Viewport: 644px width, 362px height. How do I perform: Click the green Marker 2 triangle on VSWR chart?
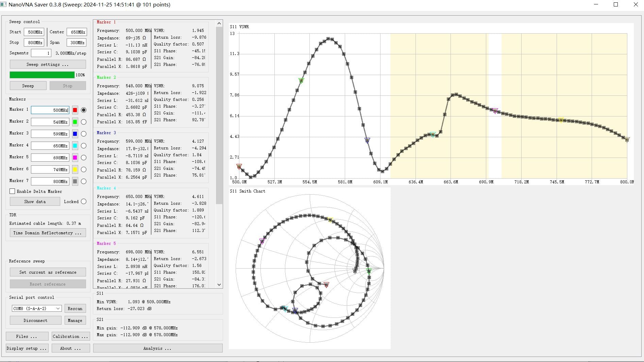(x=301, y=80)
